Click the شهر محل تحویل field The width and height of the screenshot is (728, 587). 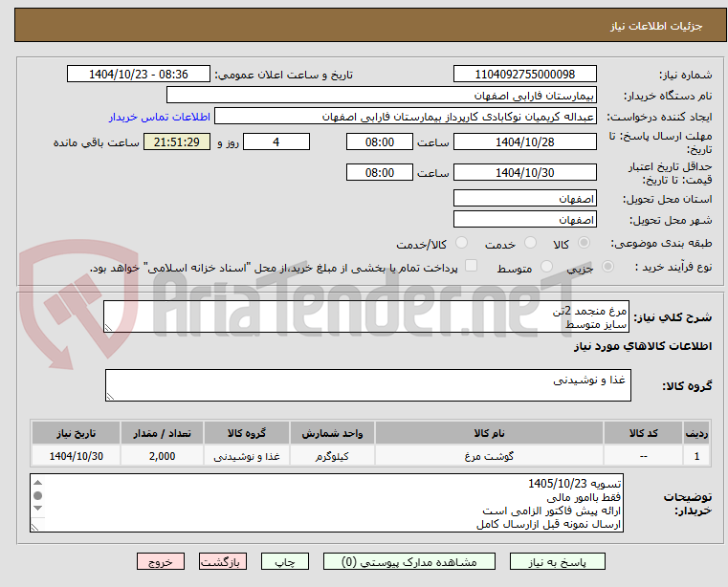(x=524, y=220)
